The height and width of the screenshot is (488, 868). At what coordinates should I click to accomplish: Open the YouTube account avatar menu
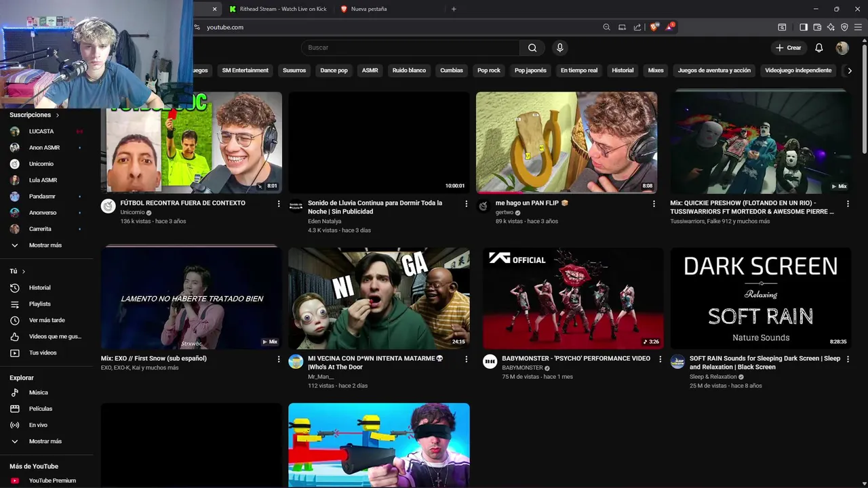click(x=842, y=47)
